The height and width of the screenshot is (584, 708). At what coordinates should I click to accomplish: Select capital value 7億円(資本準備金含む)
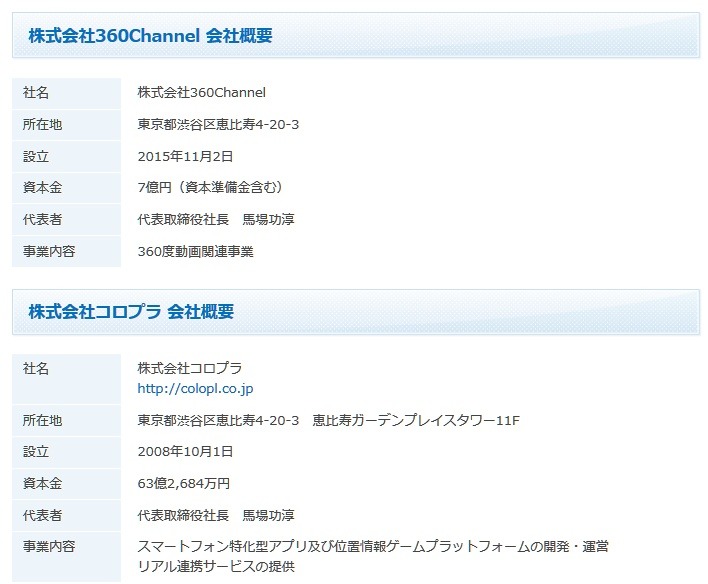pos(211,187)
